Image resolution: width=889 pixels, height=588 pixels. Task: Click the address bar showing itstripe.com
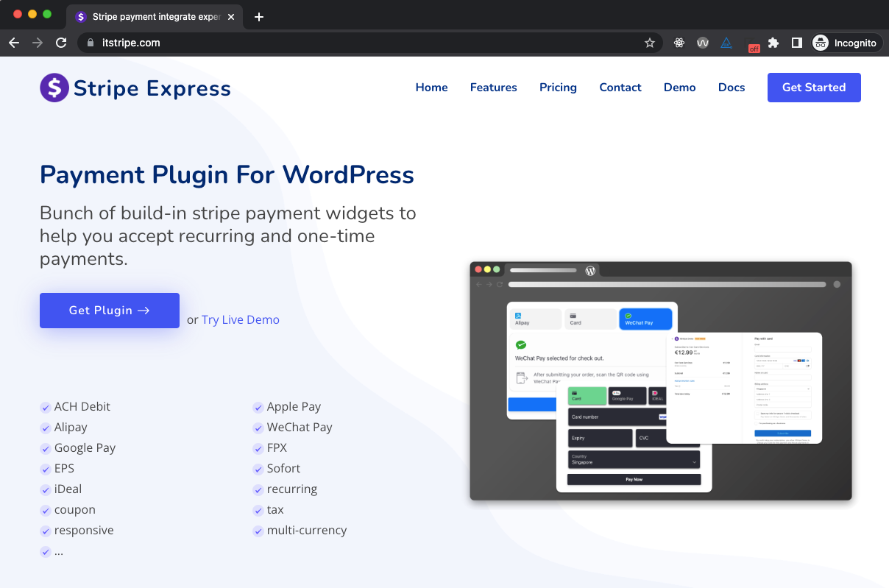pyautogui.click(x=368, y=43)
